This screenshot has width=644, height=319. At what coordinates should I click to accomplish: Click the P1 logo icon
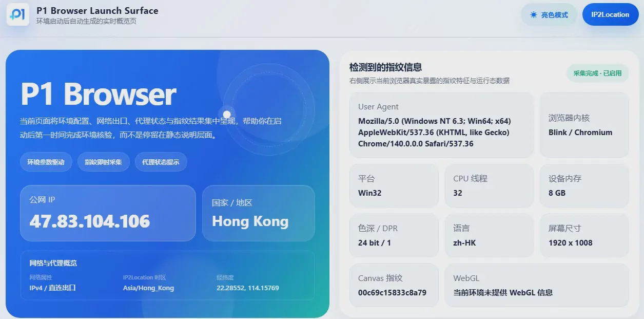pyautogui.click(x=18, y=14)
